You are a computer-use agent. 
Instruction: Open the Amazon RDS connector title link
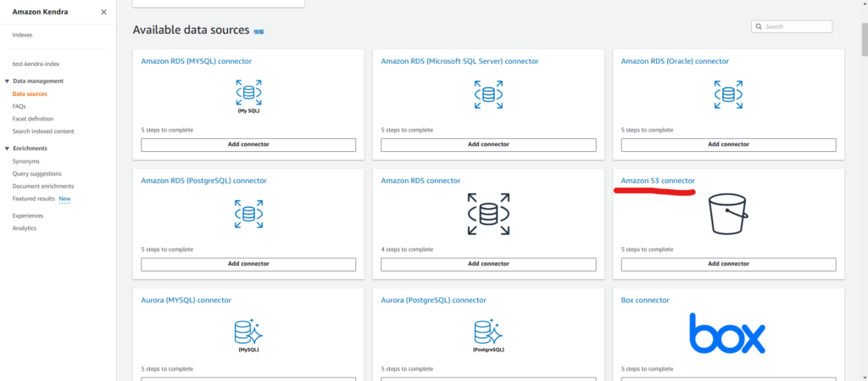click(x=420, y=181)
